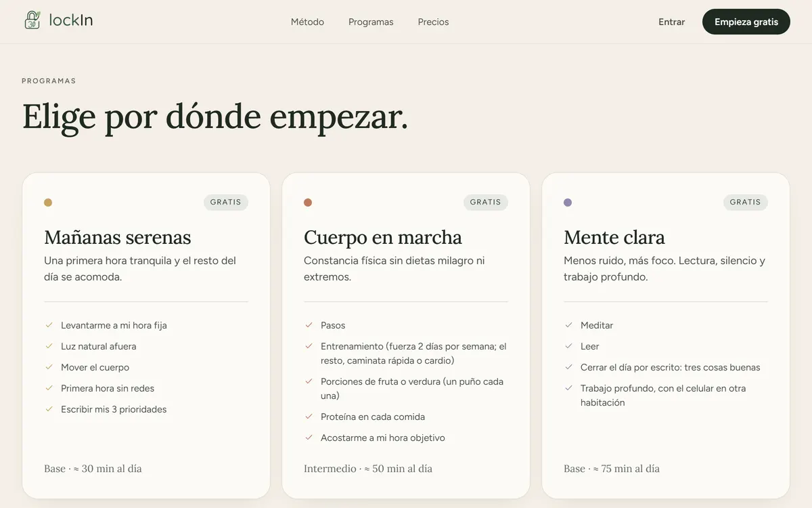This screenshot has height=508, width=812.
Task: Click the checkmark beside Leer
Action: click(x=568, y=346)
